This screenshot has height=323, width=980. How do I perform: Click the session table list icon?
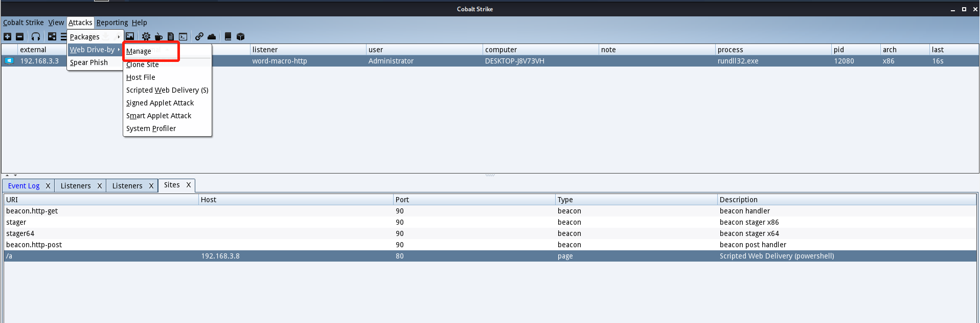click(x=63, y=36)
